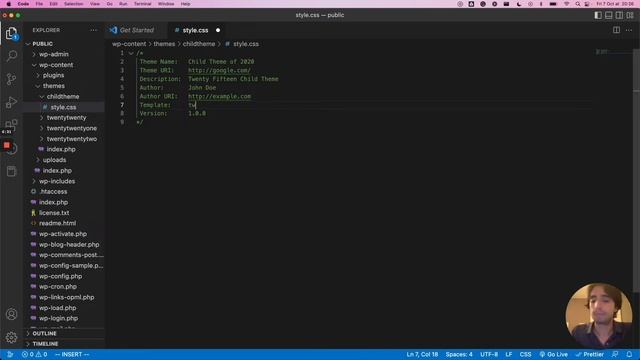640x360 pixels.
Task: Select style.css in the file tree
Action: coord(63,107)
